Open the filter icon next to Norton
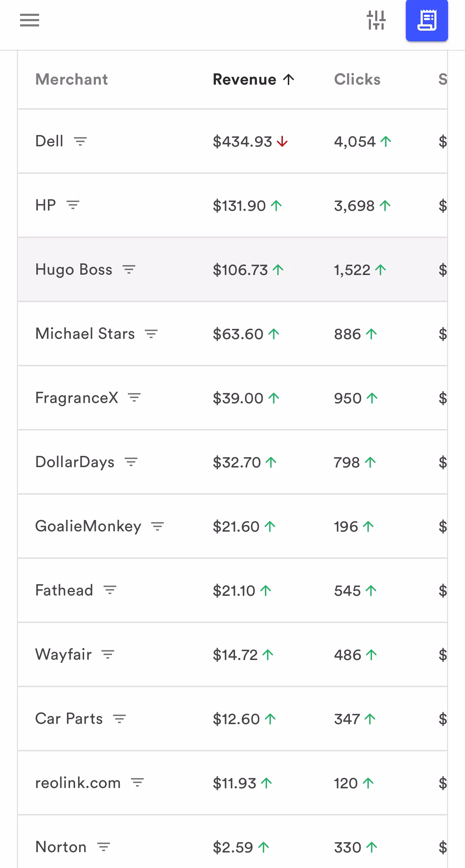The height and width of the screenshot is (868, 465). (x=104, y=846)
